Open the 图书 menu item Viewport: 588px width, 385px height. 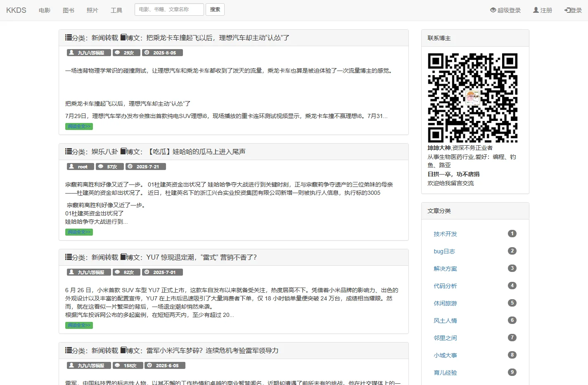[x=69, y=10]
